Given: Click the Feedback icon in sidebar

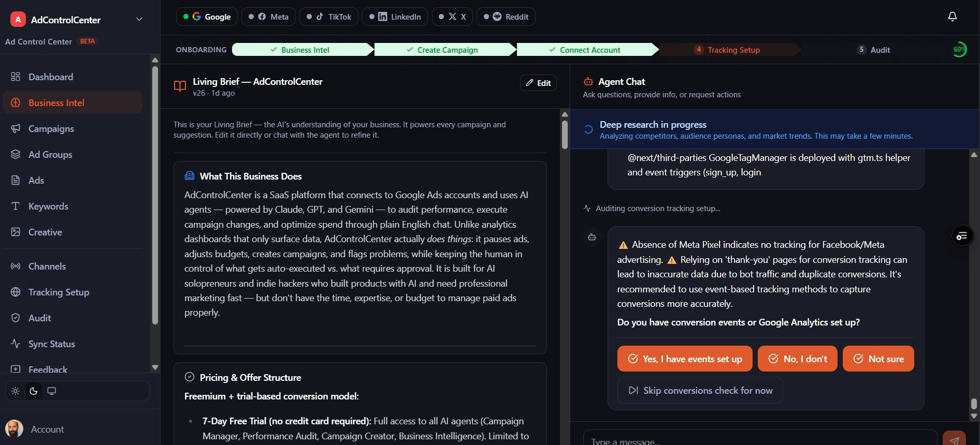Looking at the screenshot, I should coord(16,369).
